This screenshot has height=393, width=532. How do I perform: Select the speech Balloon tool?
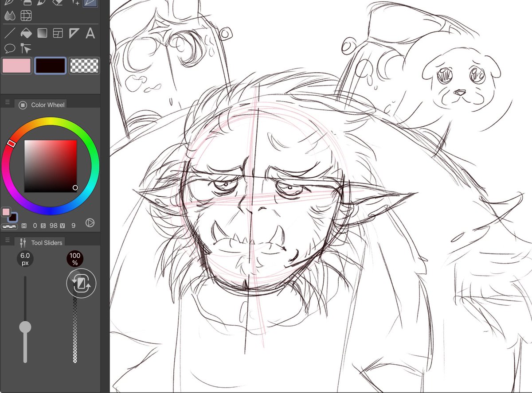tap(9, 48)
